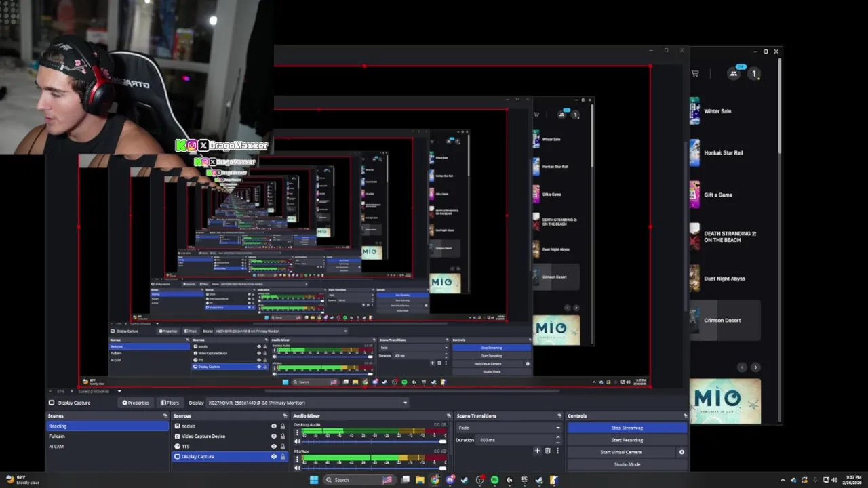Open Honkai: Star Rail listing
Screen dimensions: 868x488
tap(724, 152)
